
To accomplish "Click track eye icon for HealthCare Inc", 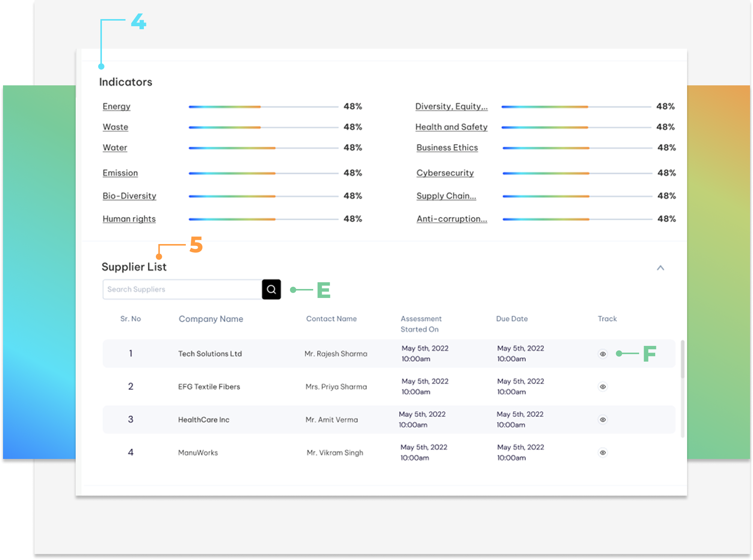I will pos(602,420).
